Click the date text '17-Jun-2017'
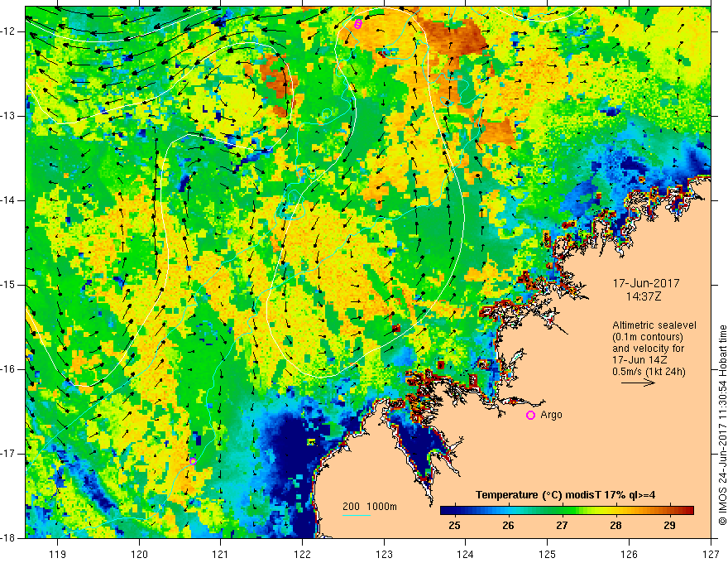The width and height of the screenshot is (728, 563). coord(646,283)
